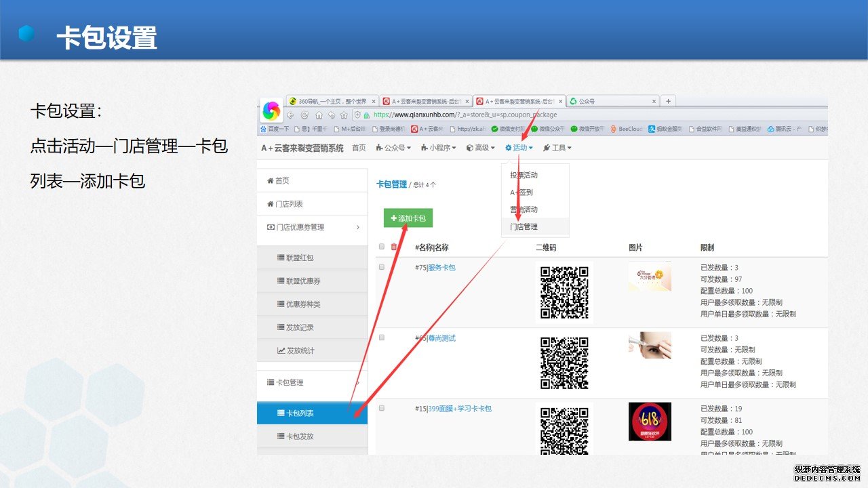Viewport: 868px width, 488px height.
Task: Open the 活动 dropdown in navbar
Action: click(x=519, y=148)
